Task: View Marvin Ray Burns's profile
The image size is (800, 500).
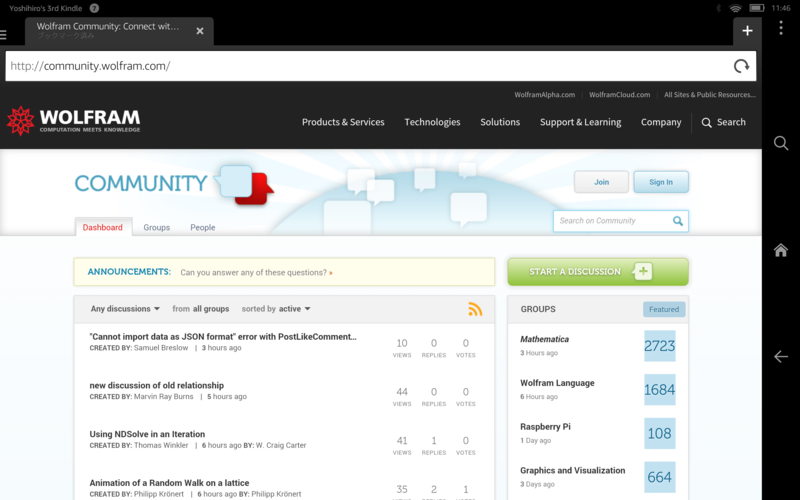Action: point(164,396)
